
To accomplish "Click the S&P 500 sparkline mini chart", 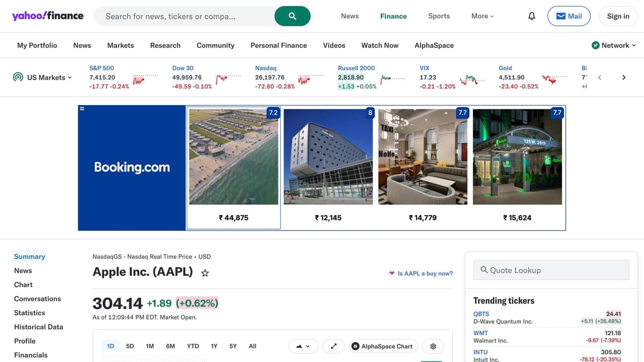I will [x=145, y=79].
